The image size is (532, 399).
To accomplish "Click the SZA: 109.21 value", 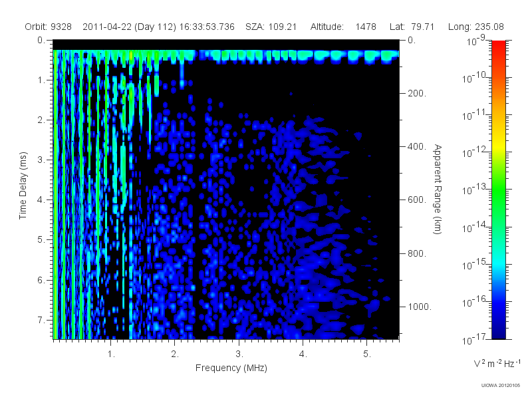I will pyautogui.click(x=271, y=27).
